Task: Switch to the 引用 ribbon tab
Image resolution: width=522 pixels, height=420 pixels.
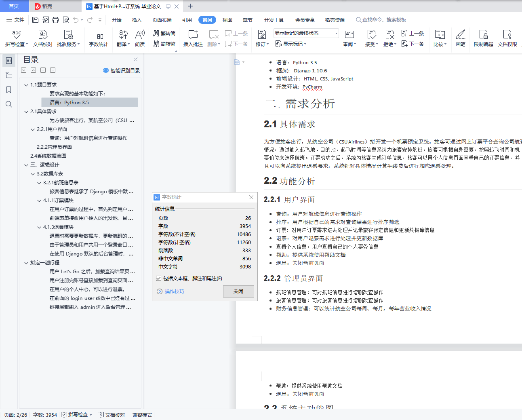Action: 187,20
